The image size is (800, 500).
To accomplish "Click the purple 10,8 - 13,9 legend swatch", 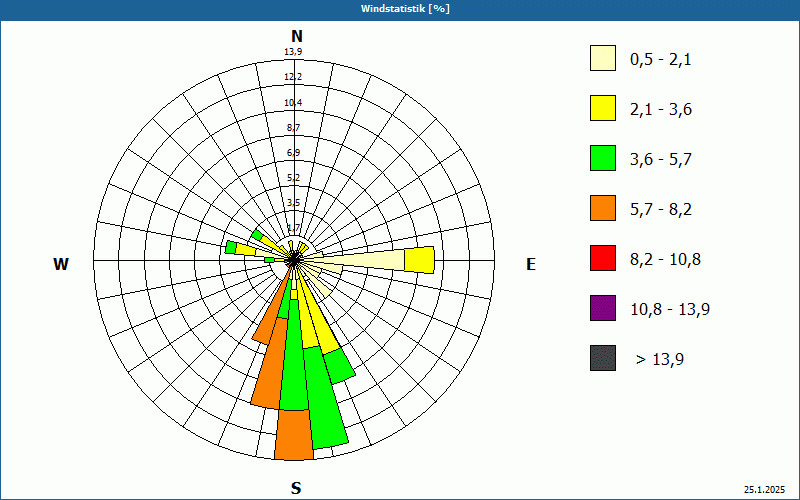I will (x=603, y=308).
